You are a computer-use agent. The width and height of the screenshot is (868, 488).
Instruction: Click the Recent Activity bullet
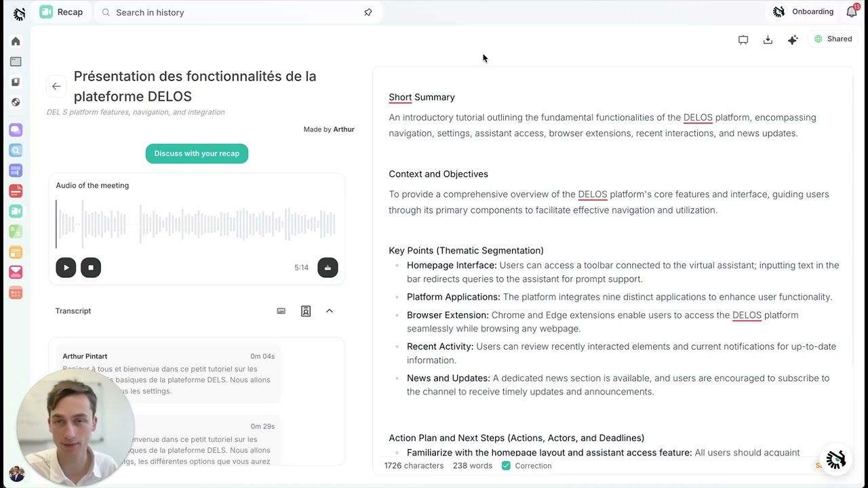pos(621,353)
